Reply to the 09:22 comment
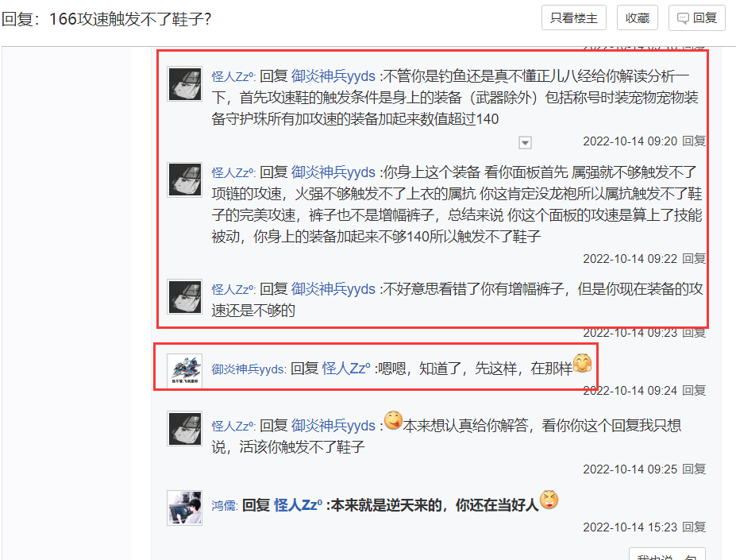The image size is (736, 560). click(x=694, y=258)
